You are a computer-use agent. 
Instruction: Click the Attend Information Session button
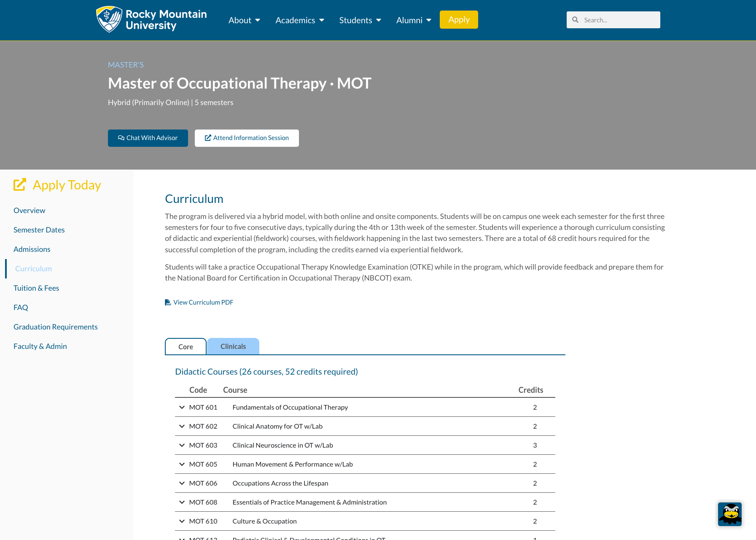247,138
